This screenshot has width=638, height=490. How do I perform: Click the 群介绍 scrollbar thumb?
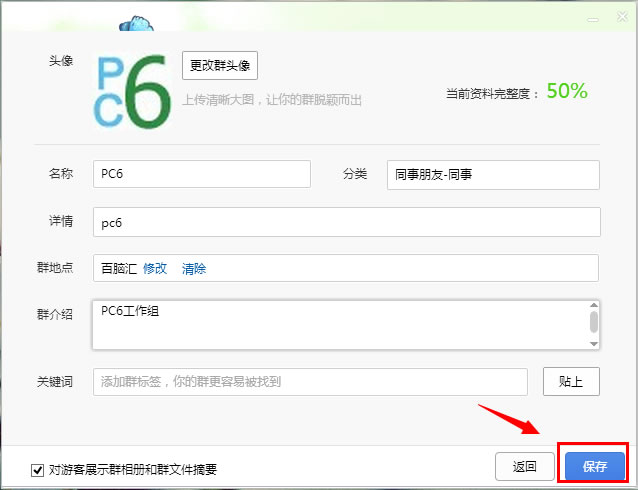593,321
